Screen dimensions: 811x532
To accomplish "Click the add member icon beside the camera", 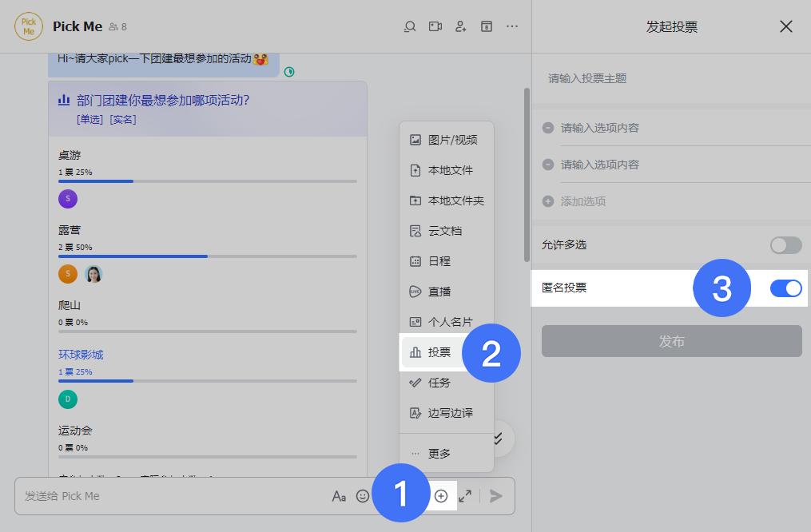I will coord(460,26).
